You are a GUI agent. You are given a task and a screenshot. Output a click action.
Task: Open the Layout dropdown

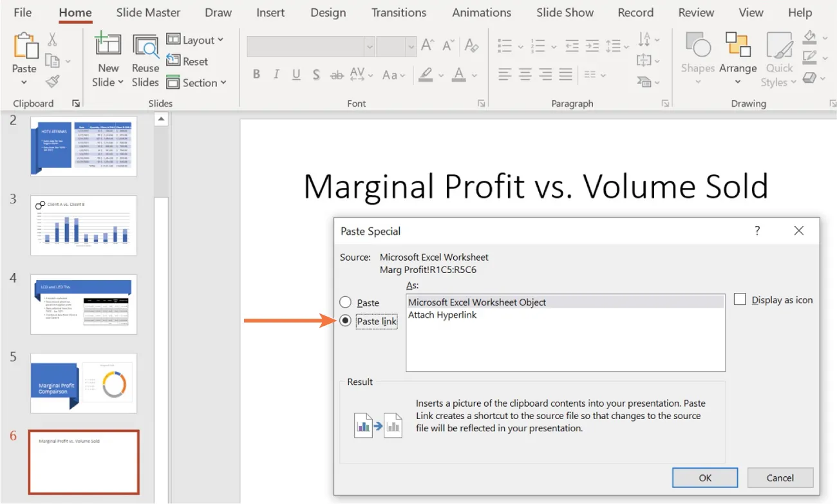click(196, 39)
